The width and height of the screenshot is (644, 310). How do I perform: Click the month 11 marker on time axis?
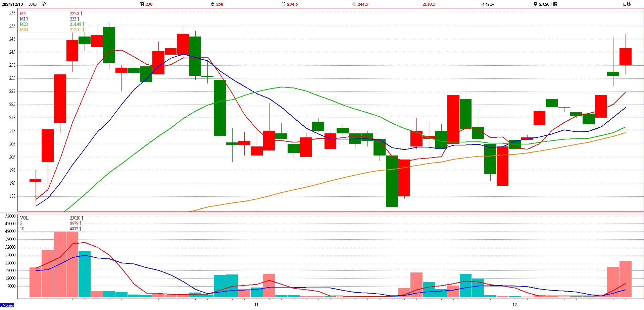256,305
